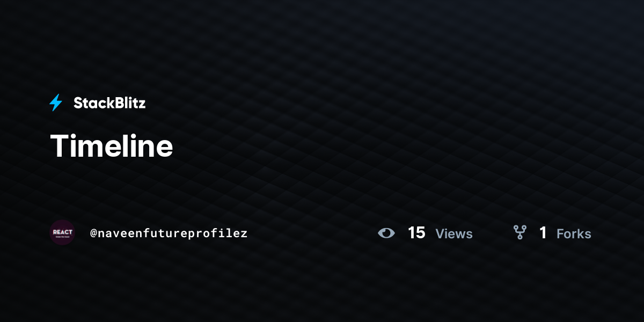Click the @ symbol in the username
This screenshot has height=322, width=644.
point(93,233)
